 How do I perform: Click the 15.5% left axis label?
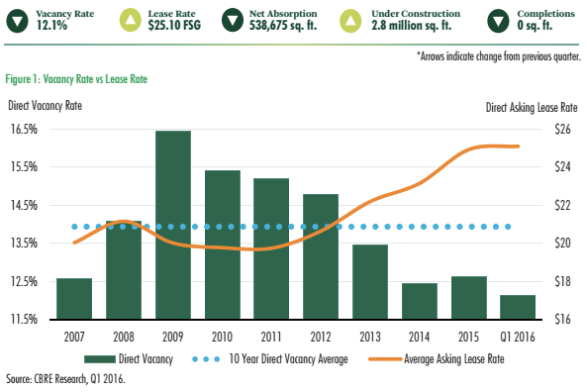point(24,166)
